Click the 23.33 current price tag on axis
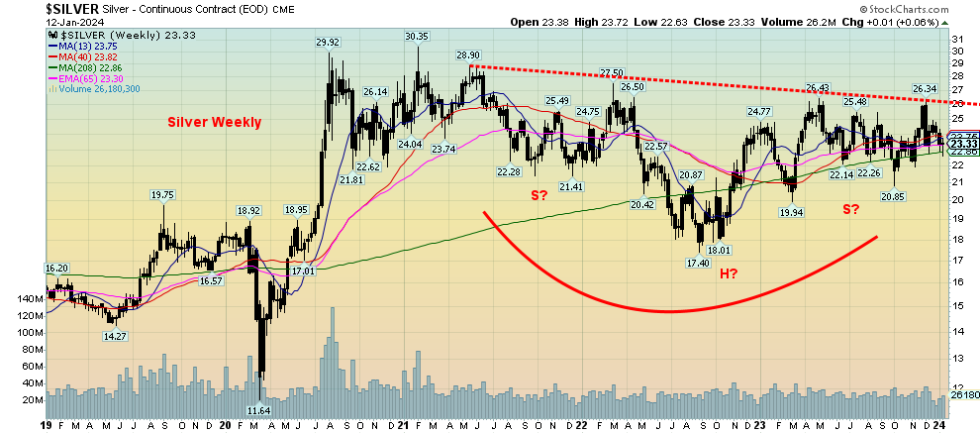980x434 pixels. tap(963, 144)
